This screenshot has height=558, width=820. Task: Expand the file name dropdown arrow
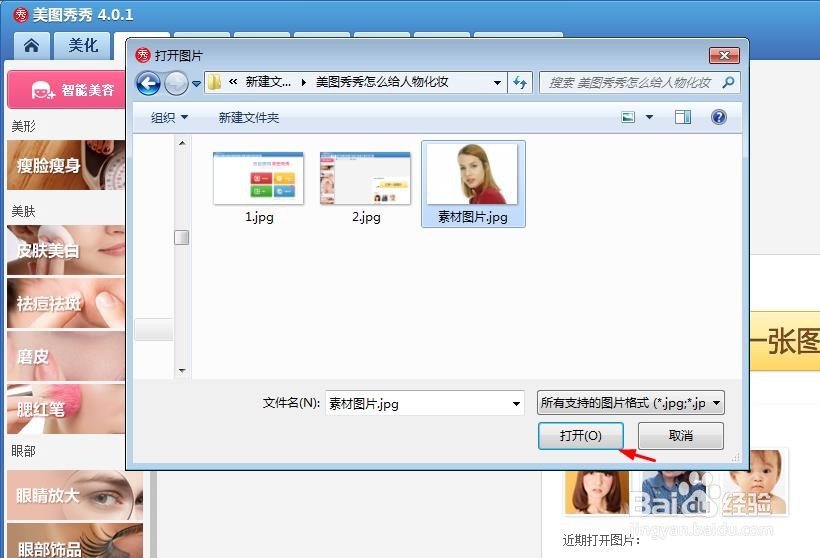[x=516, y=403]
